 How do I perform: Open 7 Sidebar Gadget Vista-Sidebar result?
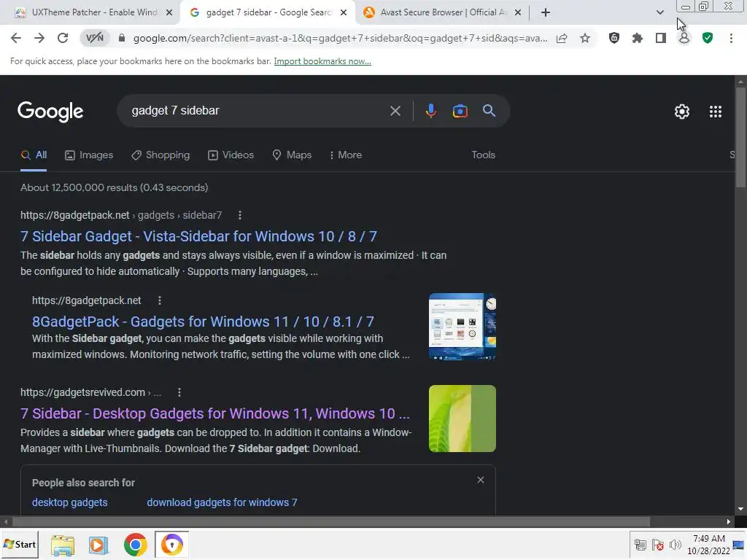(x=198, y=237)
